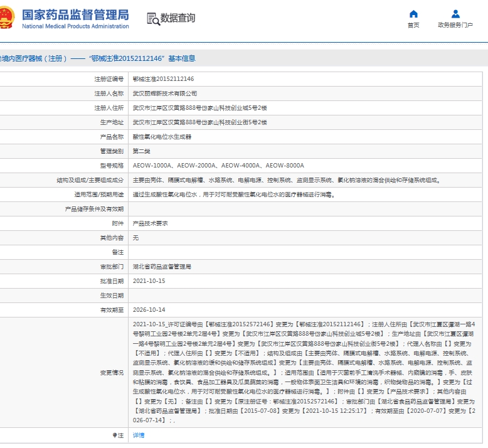Select product name 酸性氧化电位水生成器
488x448 pixels.
coord(162,137)
